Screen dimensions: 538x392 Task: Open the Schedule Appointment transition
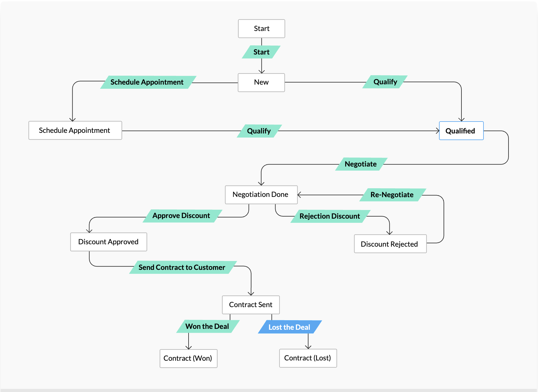coord(147,82)
